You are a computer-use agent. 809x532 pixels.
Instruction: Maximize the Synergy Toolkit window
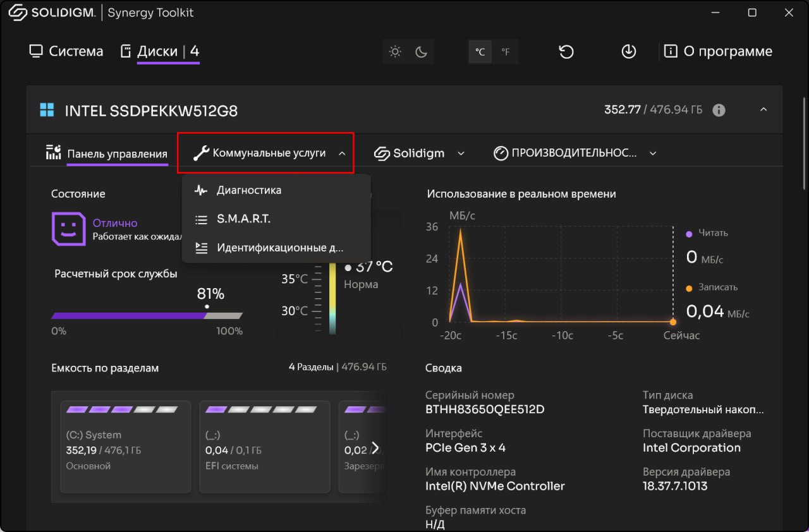tap(752, 13)
